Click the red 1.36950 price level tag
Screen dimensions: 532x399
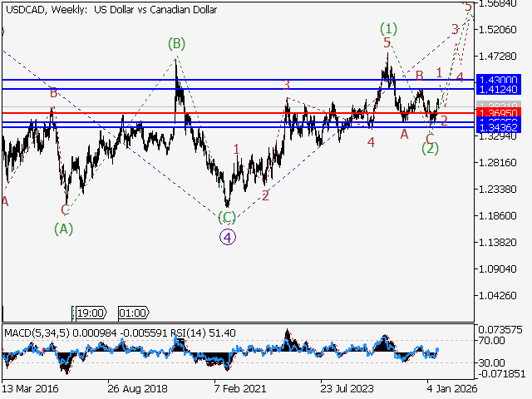497,112
